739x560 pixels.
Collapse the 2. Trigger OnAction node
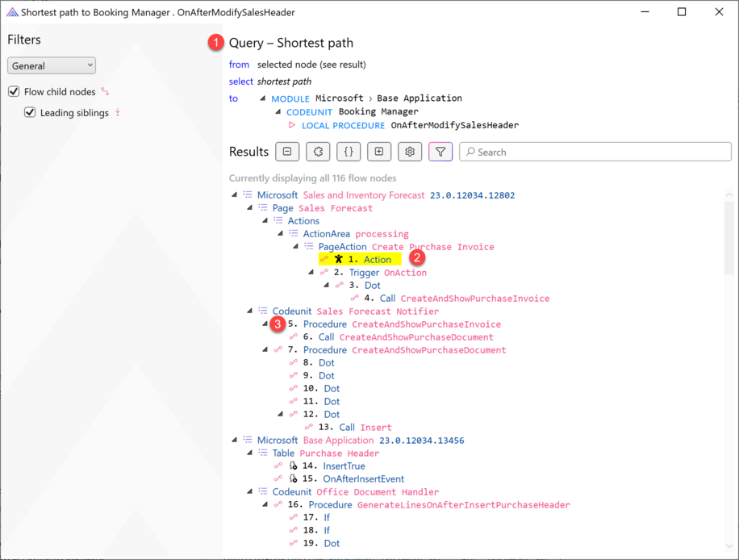(311, 273)
